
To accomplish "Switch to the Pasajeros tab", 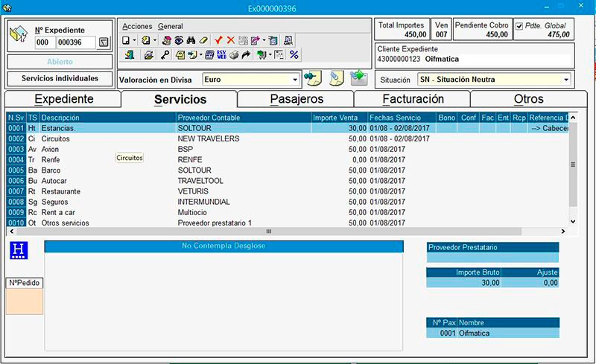I will point(296,99).
